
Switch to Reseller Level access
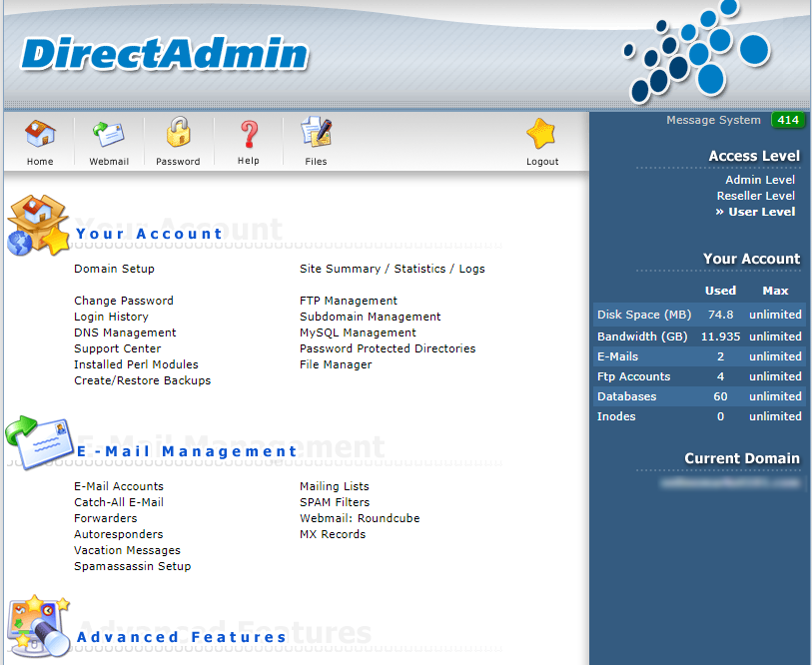coord(755,196)
